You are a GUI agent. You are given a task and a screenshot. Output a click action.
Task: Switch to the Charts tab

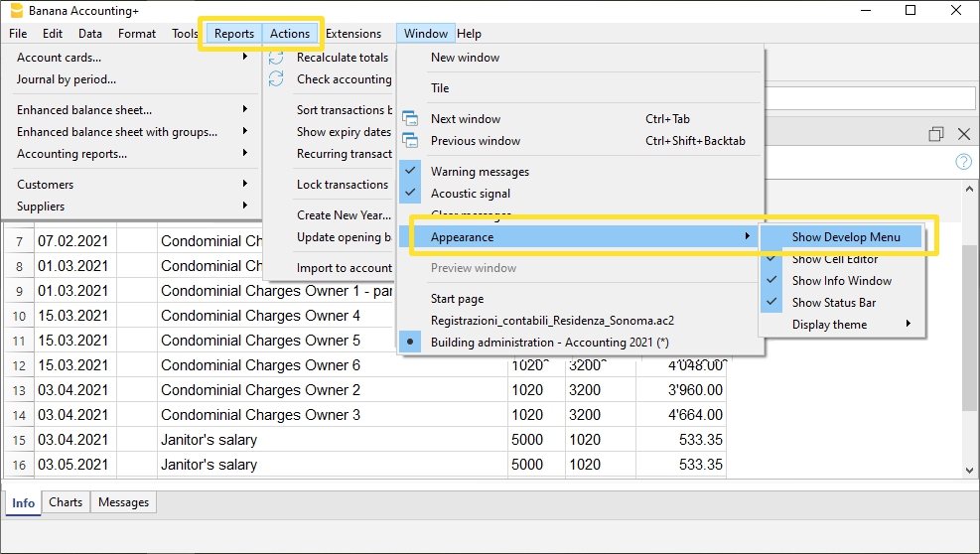click(66, 502)
